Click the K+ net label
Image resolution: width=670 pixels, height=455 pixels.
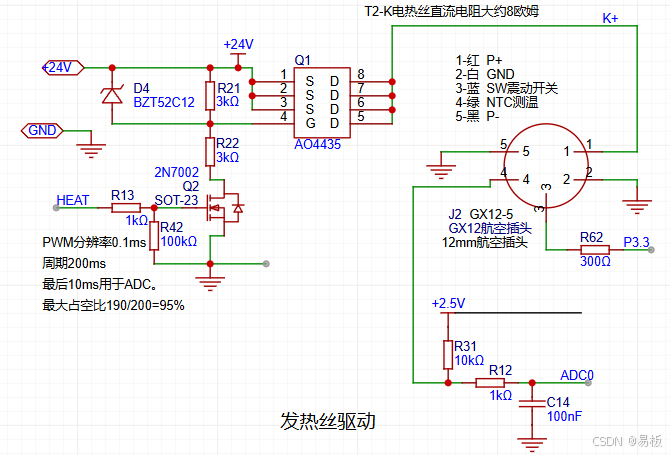pyautogui.click(x=610, y=18)
